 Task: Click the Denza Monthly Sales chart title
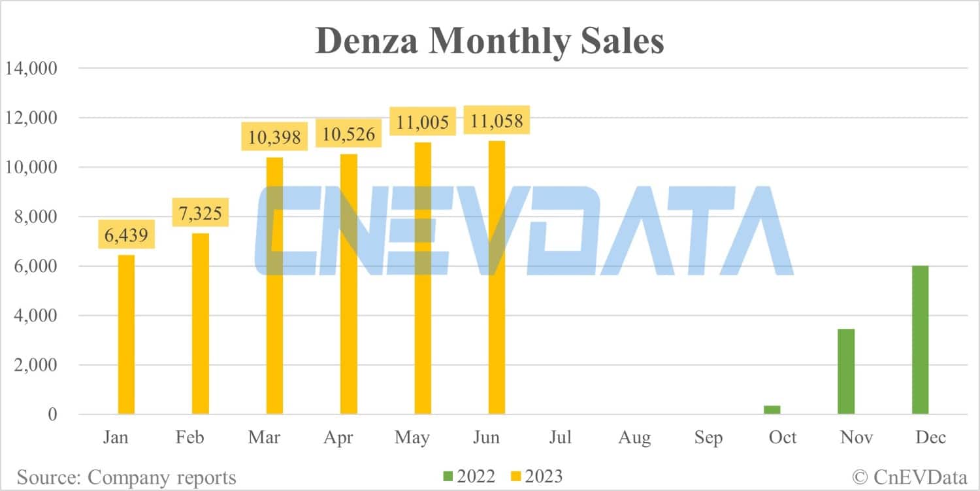[x=490, y=41]
